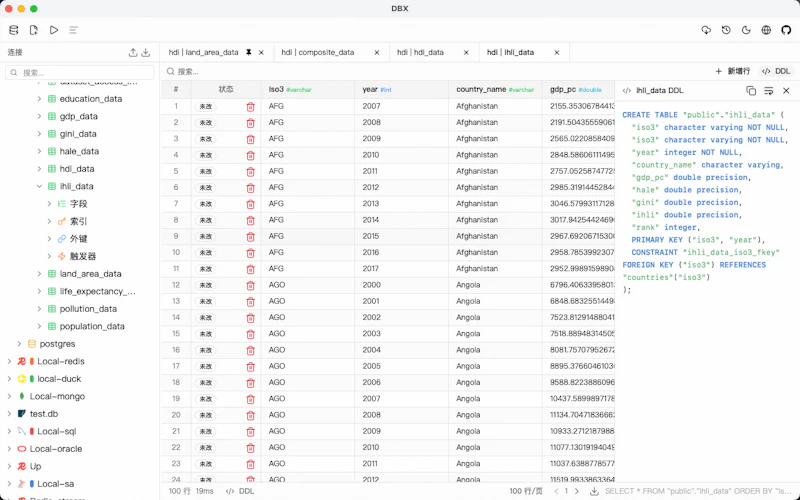This screenshot has width=800, height=500.
Task: Delete row 5 with trash icon
Action: pyautogui.click(x=251, y=171)
